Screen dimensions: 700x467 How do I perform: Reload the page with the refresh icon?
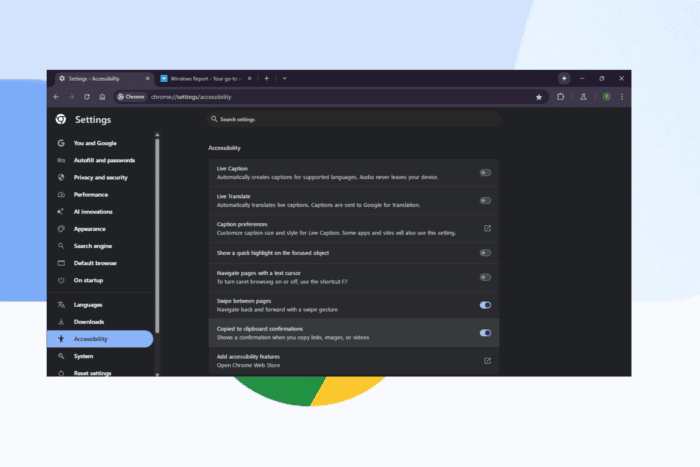point(87,97)
